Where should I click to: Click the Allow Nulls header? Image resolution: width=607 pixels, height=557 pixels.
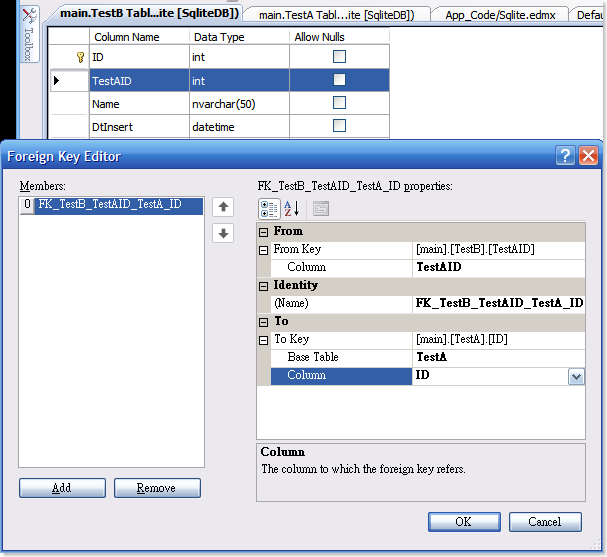339,37
